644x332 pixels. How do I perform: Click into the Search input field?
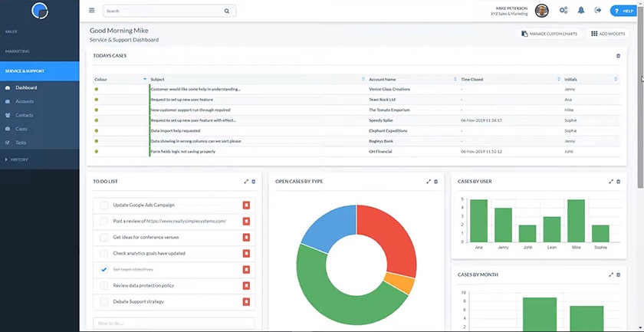(x=164, y=11)
